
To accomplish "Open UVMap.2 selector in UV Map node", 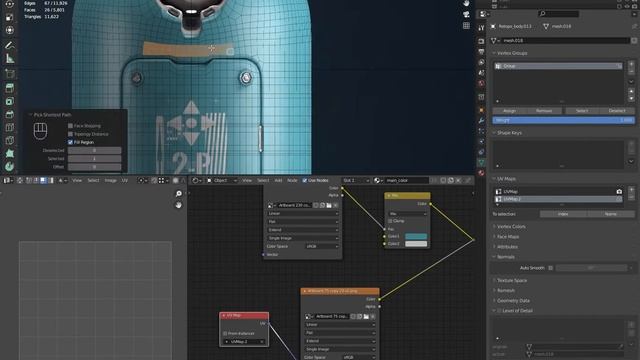I will tap(244, 342).
